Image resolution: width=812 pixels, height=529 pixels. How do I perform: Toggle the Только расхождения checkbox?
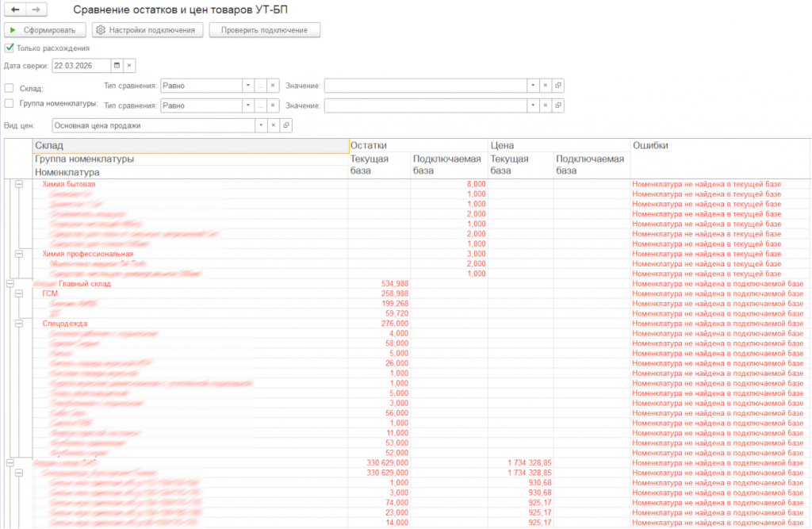tap(9, 48)
